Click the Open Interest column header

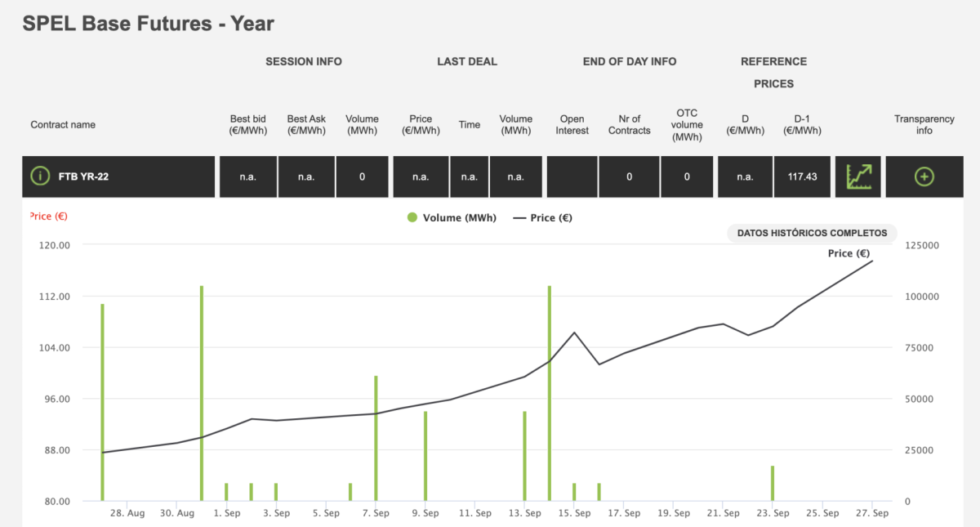coord(572,125)
